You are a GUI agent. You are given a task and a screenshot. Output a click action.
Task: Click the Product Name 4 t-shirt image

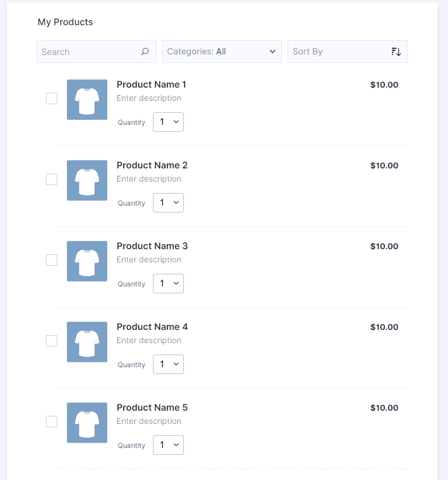point(87,342)
